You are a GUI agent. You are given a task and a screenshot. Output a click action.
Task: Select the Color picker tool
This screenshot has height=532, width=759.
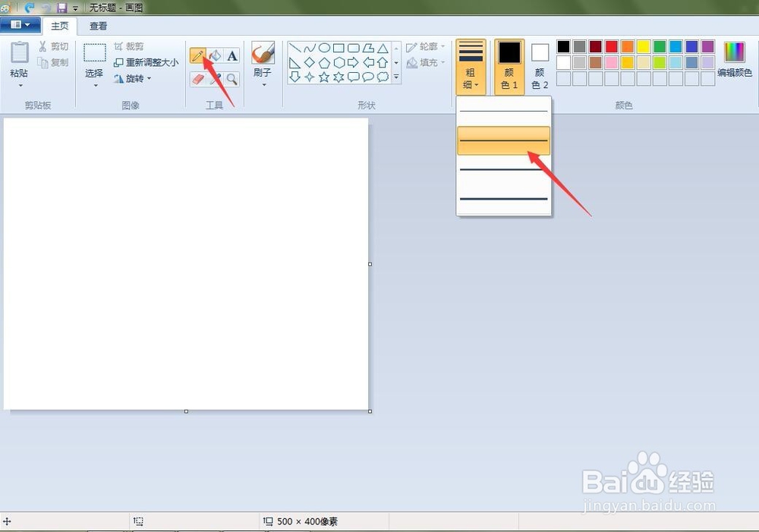point(216,79)
